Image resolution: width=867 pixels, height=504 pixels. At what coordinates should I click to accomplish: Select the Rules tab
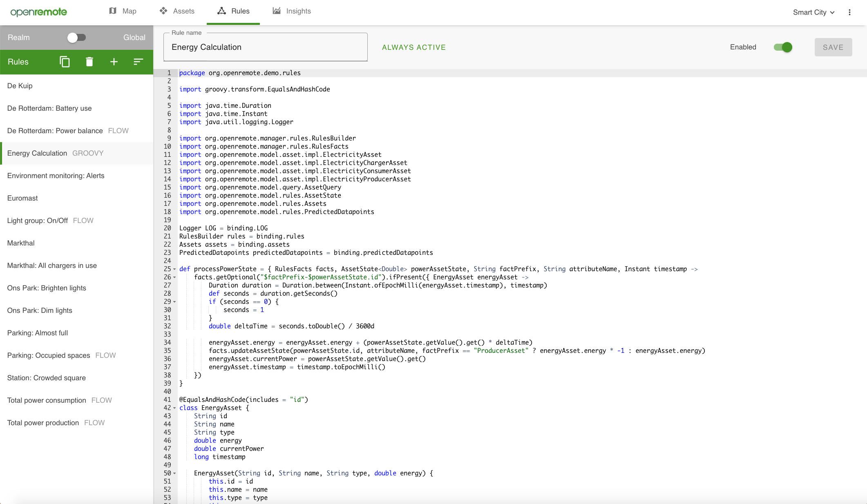(x=233, y=11)
